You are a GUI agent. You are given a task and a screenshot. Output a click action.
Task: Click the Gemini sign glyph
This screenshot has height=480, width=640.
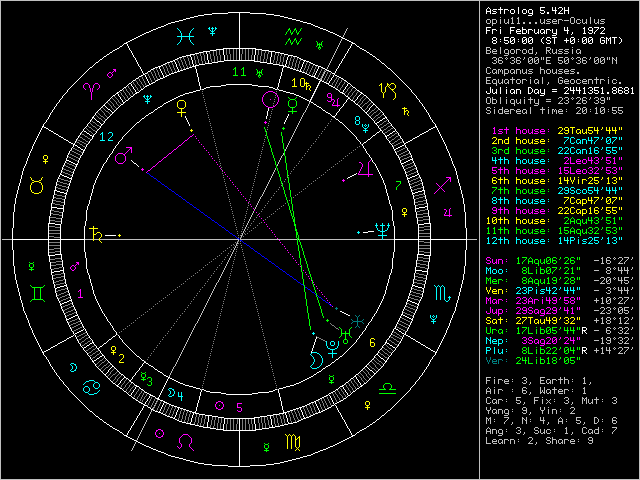coord(37,293)
